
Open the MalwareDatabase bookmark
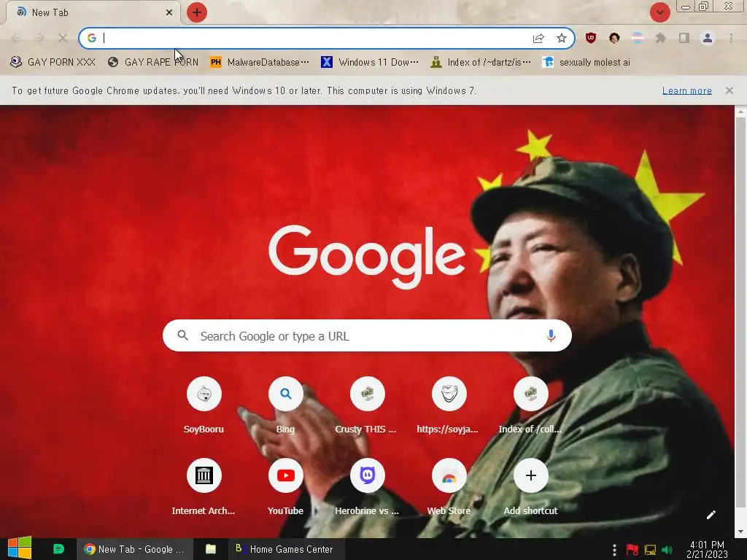260,63
